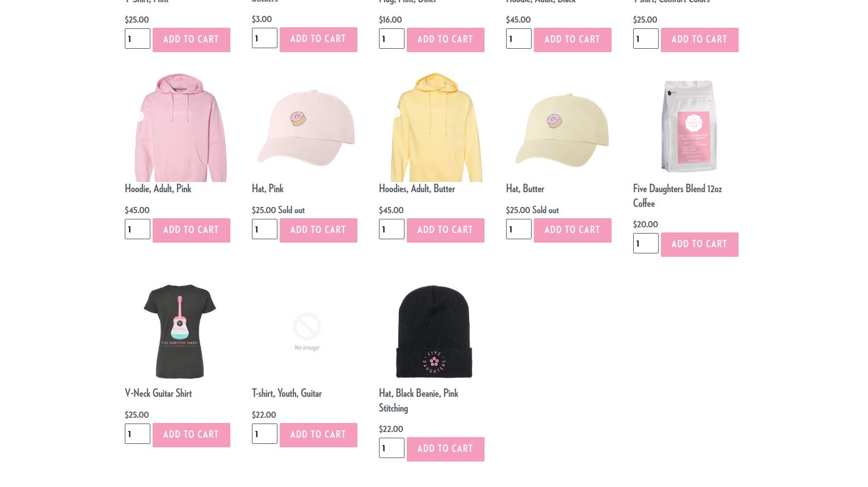
Task: Add Hoodies, Adult, Butter to cart
Action: point(445,230)
